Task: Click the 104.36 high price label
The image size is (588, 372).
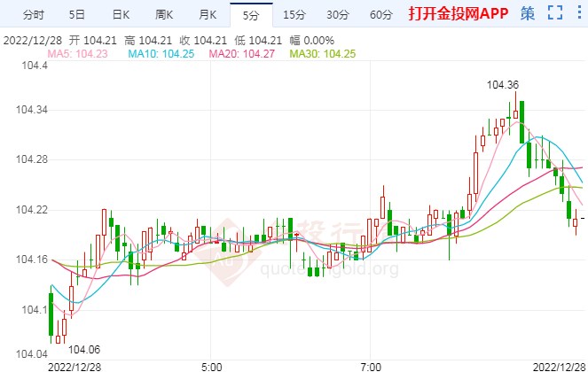Action: [503, 85]
